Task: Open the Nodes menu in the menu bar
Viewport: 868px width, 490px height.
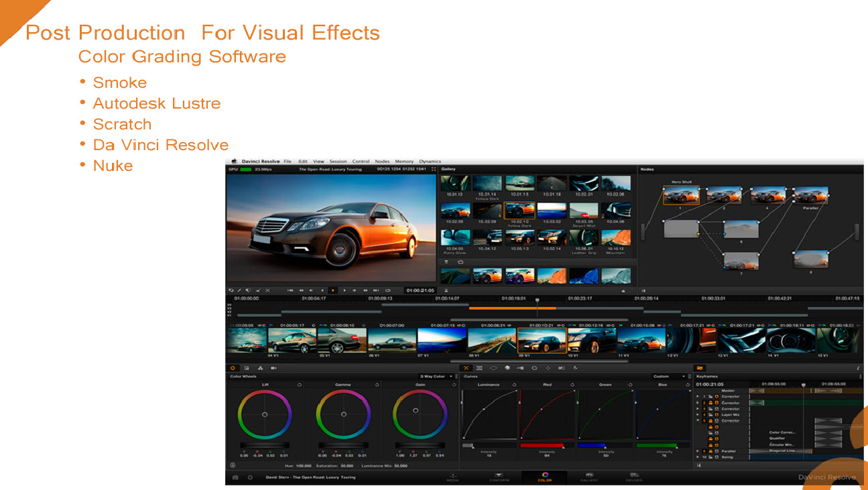Action: coord(382,162)
